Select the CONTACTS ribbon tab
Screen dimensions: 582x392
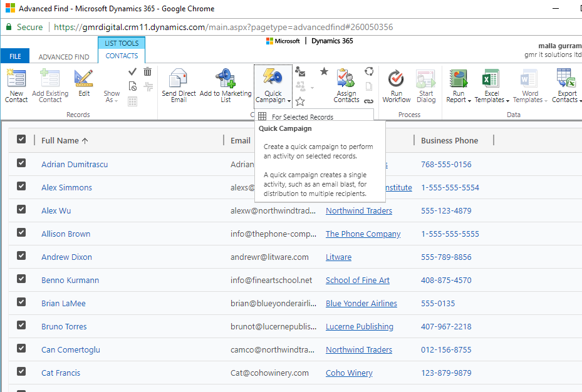[122, 56]
